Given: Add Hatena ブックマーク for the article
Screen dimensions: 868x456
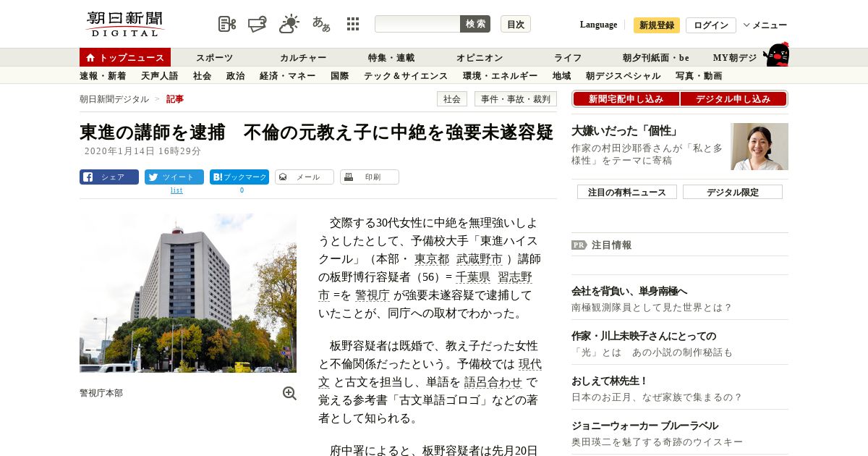Looking at the screenshot, I should pos(239,177).
